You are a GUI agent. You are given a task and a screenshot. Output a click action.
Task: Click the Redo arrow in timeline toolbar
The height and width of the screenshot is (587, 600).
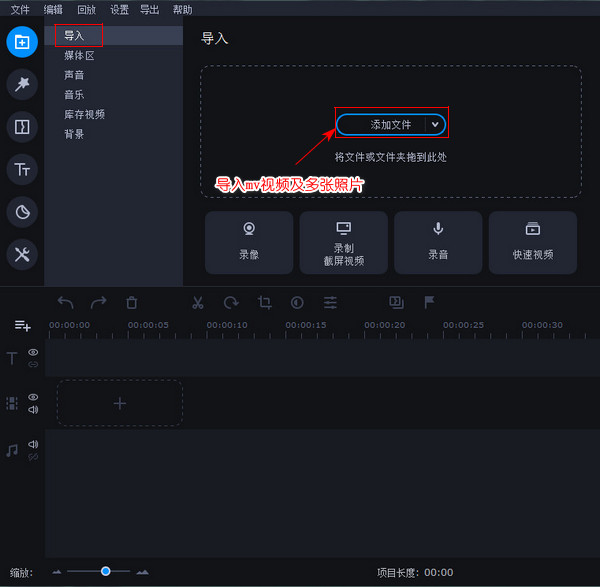(x=98, y=303)
